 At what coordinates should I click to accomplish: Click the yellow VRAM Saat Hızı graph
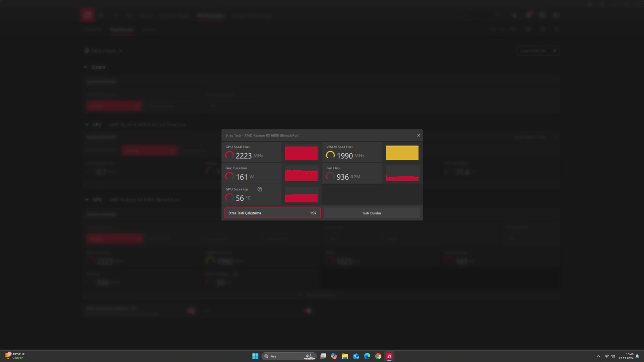tap(402, 153)
